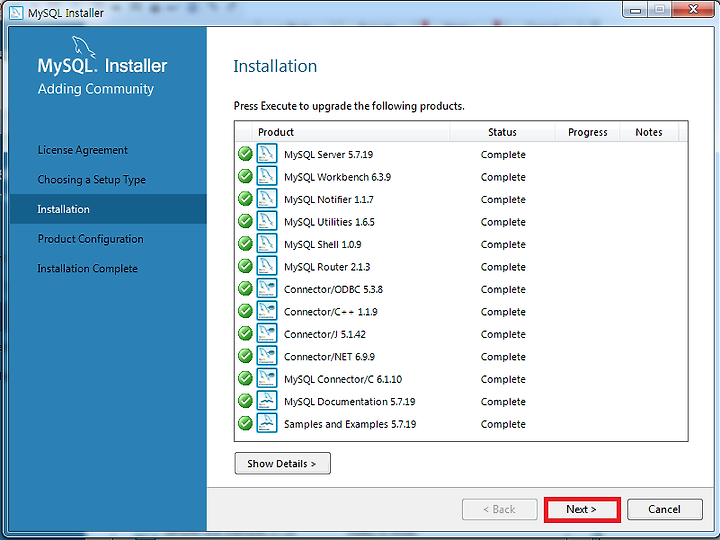Click the MySQL Server 5.7.19 product icon
This screenshot has height=540, width=720.
tap(267, 153)
